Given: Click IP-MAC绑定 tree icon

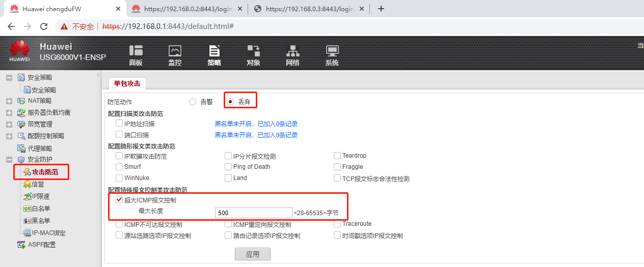Looking at the screenshot, I should 28,233.
